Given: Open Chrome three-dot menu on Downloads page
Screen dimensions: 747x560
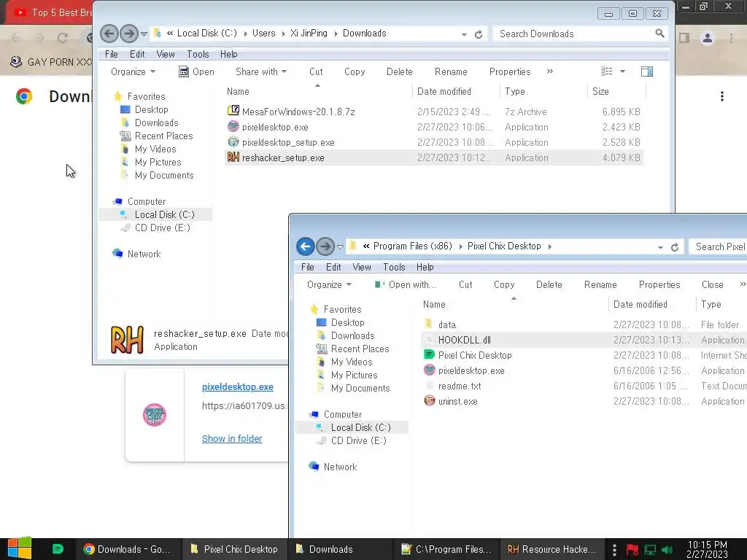Looking at the screenshot, I should (722, 97).
